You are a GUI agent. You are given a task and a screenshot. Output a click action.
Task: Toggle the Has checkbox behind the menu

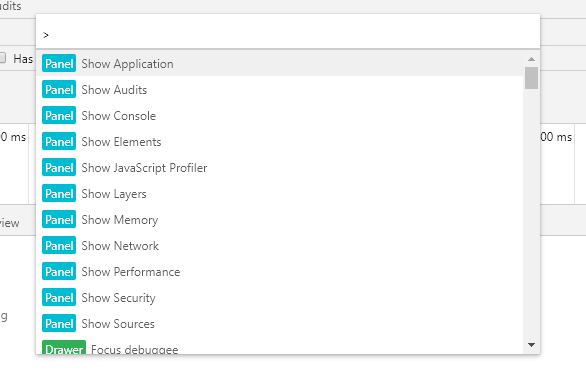pyautogui.click(x=2, y=58)
